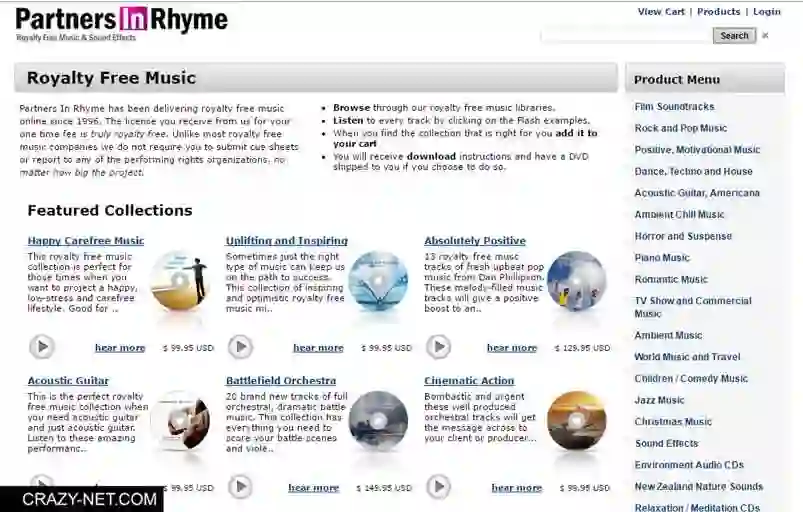Select Ambient Chill Music menu item
Screen dimensions: 803x512
679,215
